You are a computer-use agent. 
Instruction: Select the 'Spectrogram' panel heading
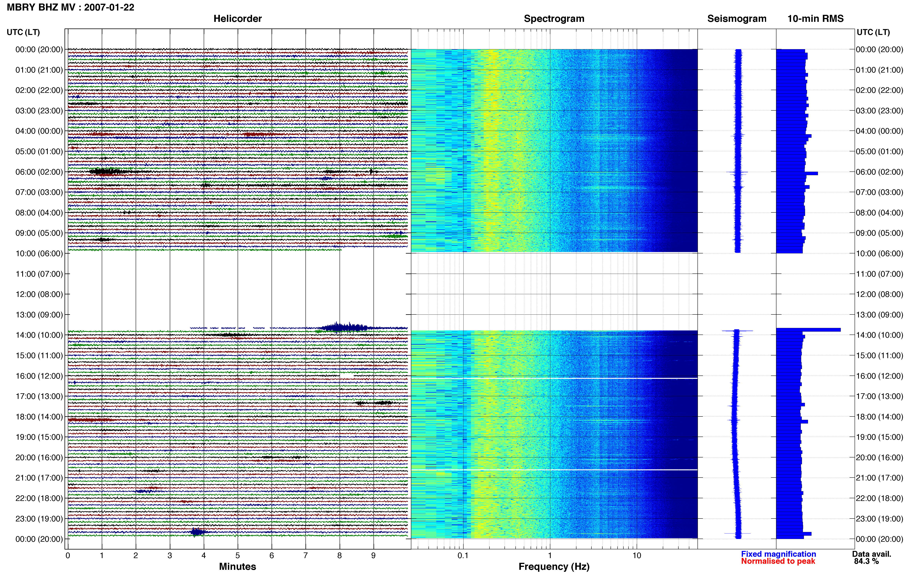pos(554,19)
